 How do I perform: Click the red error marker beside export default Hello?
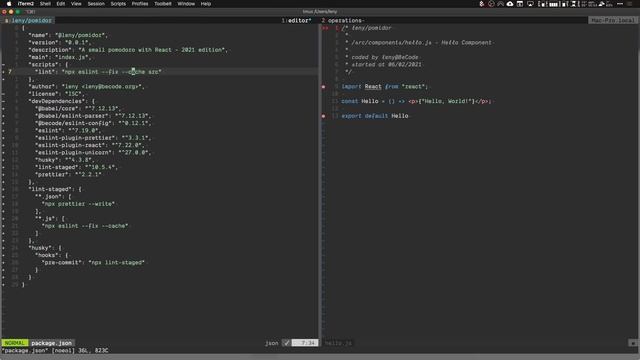[324, 116]
